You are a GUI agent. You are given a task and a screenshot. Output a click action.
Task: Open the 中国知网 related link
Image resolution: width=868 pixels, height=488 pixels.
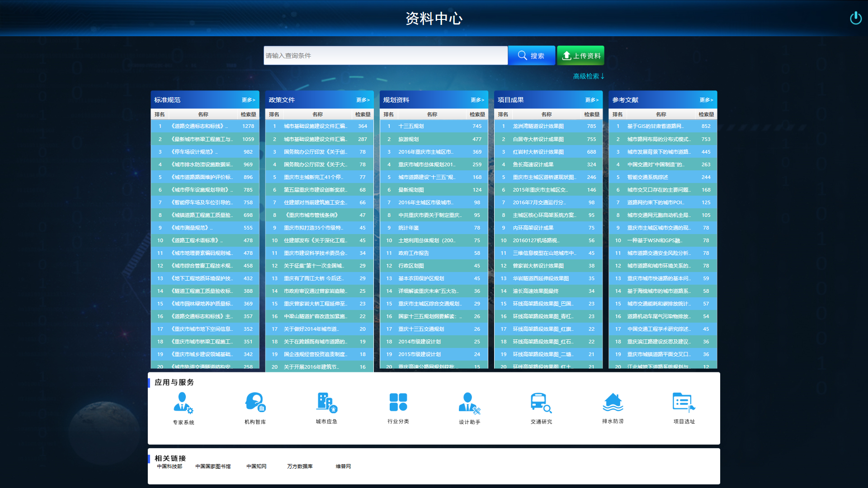[x=256, y=466]
